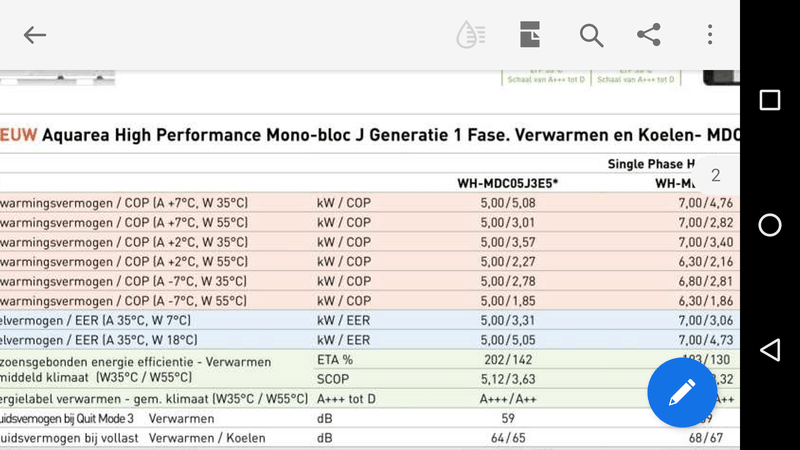This screenshot has width=800, height=450.
Task: Open the page view settings icon
Action: pyautogui.click(x=530, y=35)
